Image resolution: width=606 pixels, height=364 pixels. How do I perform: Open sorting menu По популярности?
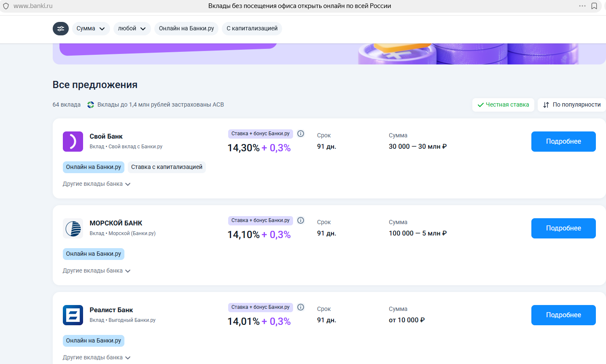point(572,105)
